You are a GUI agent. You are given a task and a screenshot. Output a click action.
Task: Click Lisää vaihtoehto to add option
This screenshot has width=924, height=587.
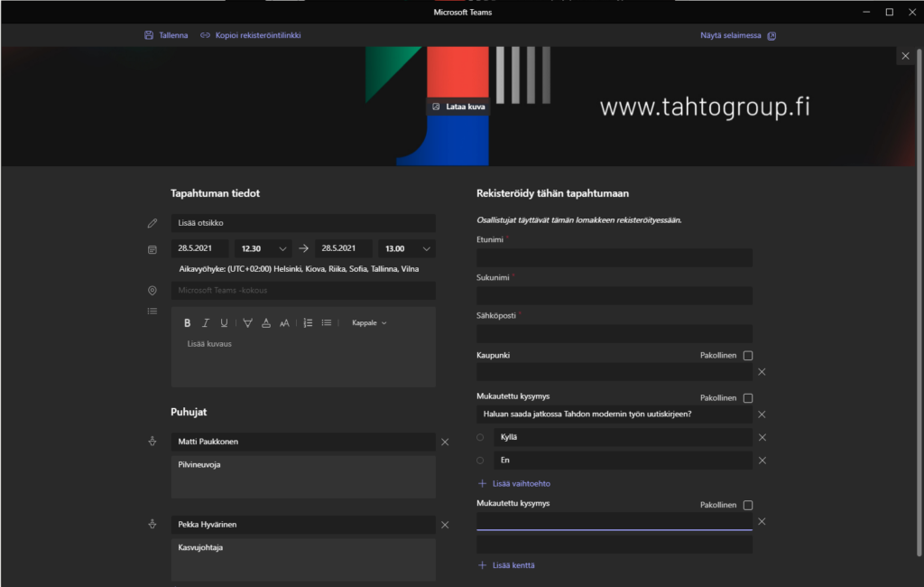click(513, 483)
